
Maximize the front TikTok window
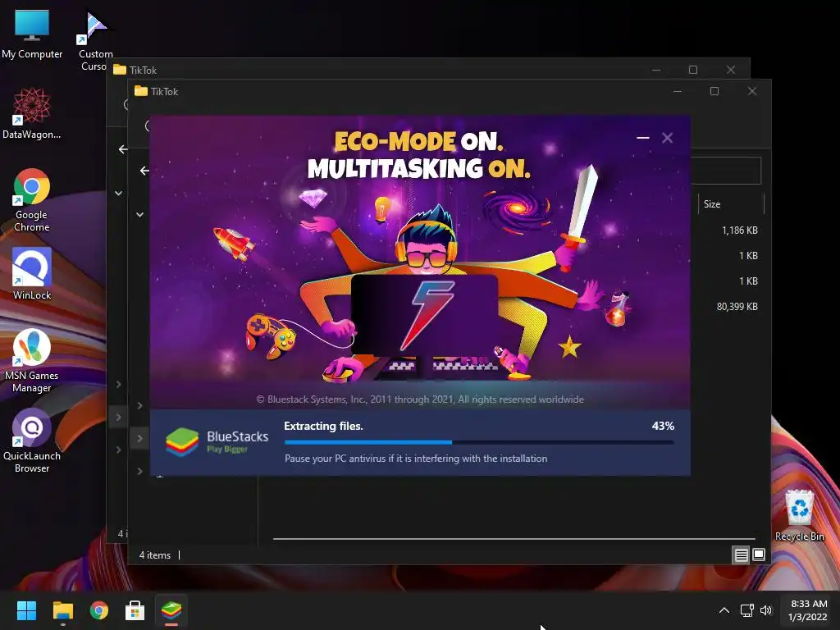point(714,92)
